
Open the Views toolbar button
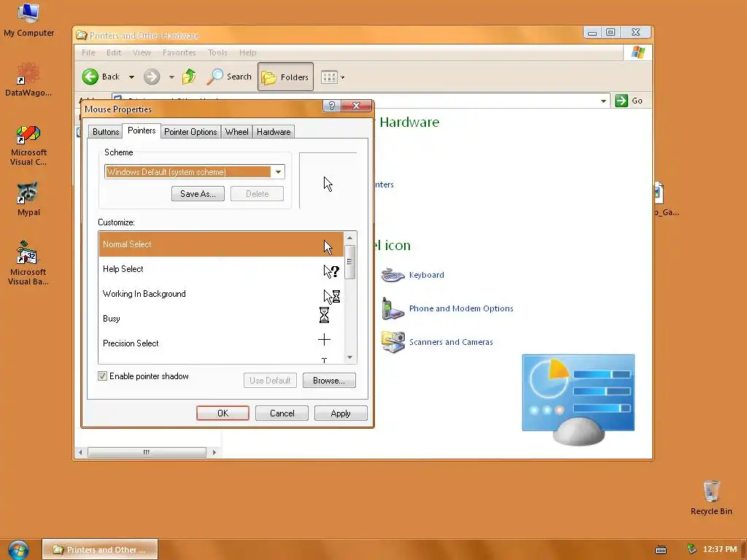click(x=329, y=77)
